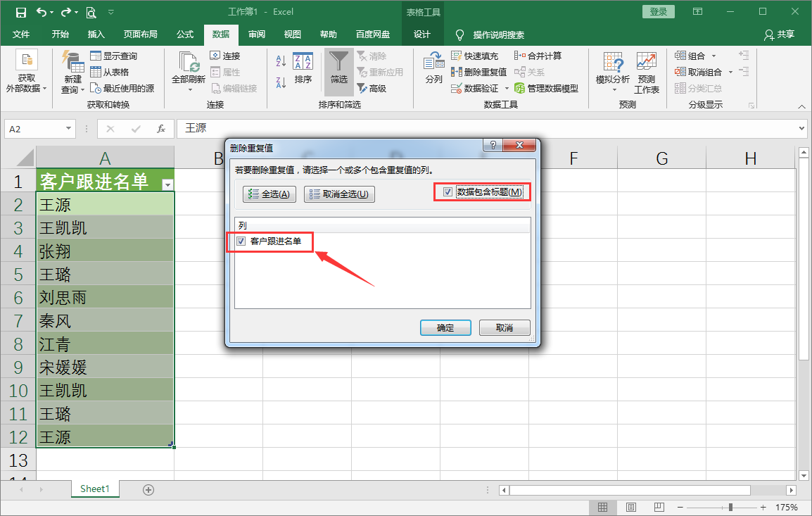Switch to the 审阅 ribbon tab
This screenshot has width=812, height=516.
coord(257,34)
